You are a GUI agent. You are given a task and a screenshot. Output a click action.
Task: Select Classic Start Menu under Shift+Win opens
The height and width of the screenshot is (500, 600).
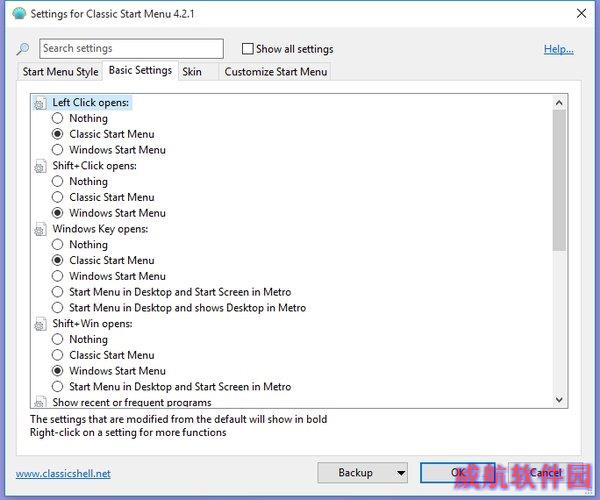click(57, 355)
